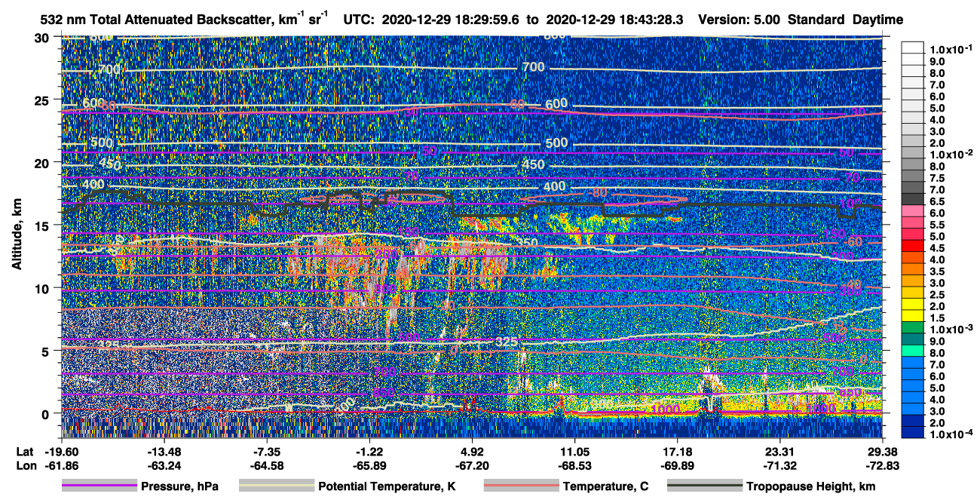Click the Tropopause Height, km legend swatch
The width and height of the screenshot is (980, 503).
click(705, 486)
